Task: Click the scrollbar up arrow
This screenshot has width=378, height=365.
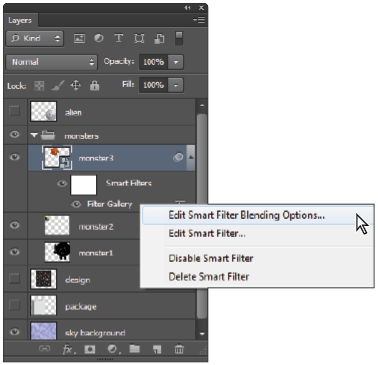Action: pyautogui.click(x=202, y=105)
